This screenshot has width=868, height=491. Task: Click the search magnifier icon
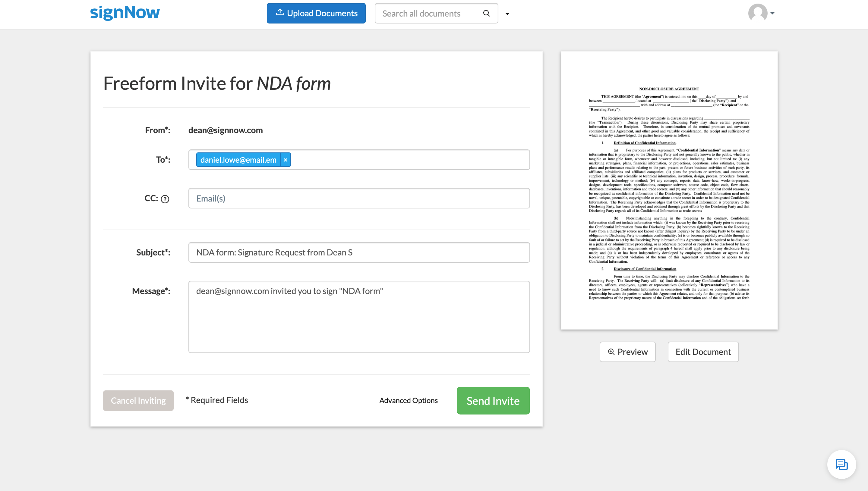[x=486, y=13]
